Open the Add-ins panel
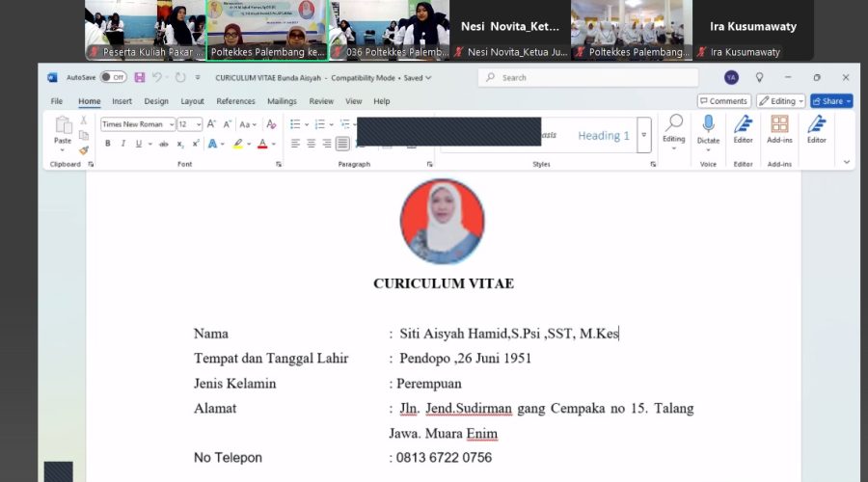The width and height of the screenshot is (868, 482). tap(779, 129)
